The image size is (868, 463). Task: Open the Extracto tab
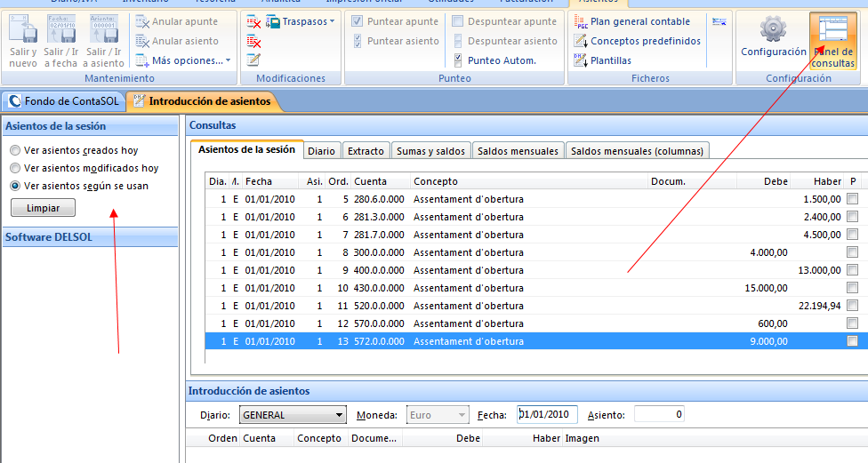point(366,151)
